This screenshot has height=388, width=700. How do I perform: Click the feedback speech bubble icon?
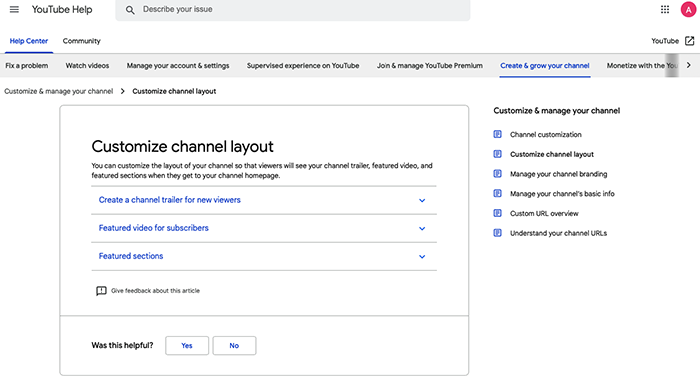101,291
